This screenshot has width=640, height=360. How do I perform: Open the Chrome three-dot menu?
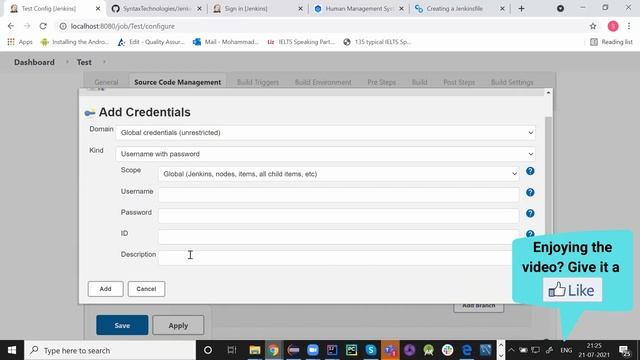pos(629,26)
